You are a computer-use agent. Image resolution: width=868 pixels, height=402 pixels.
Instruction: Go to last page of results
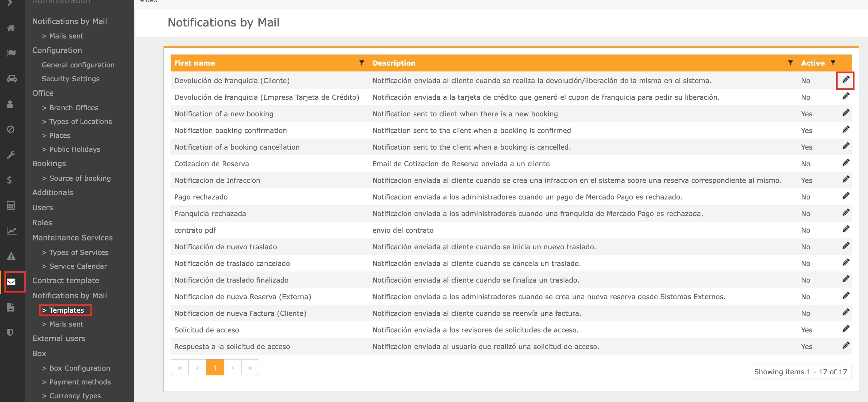[x=250, y=368]
